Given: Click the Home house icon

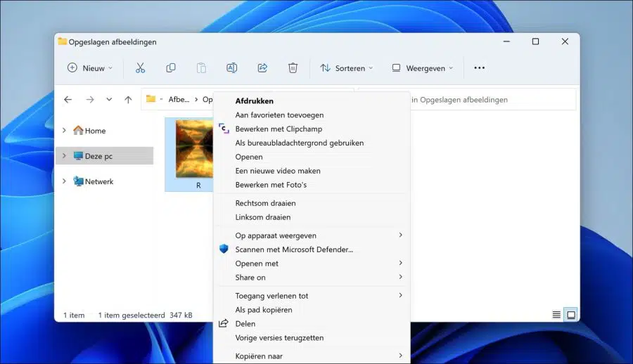Looking at the screenshot, I should (x=78, y=130).
